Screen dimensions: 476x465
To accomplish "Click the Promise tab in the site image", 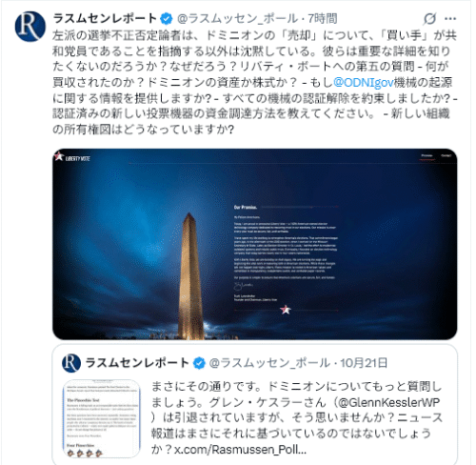I will (426, 155).
